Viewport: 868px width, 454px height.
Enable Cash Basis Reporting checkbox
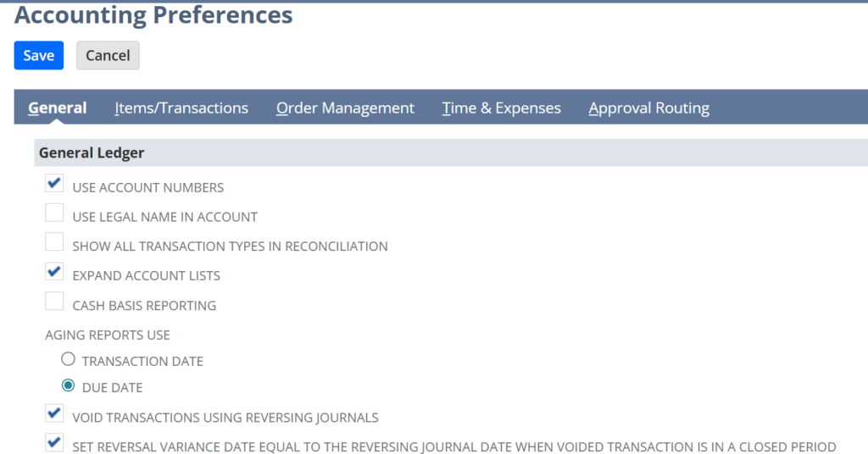coord(54,302)
